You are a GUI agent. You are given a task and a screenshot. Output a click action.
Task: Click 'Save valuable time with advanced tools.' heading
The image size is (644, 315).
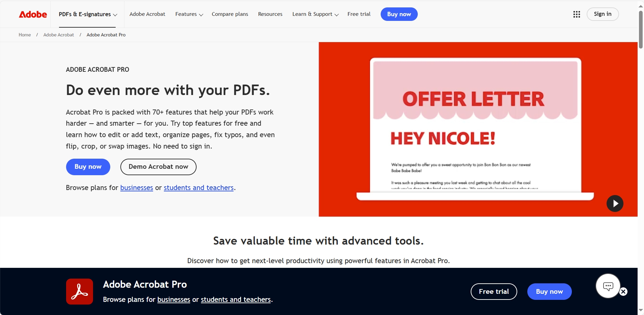click(x=318, y=241)
